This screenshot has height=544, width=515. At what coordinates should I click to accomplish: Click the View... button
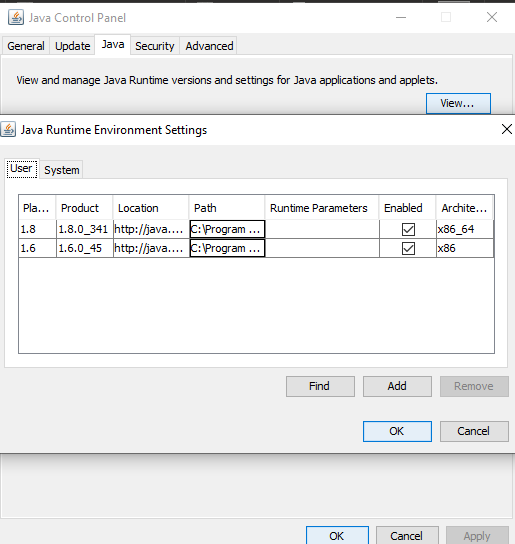coord(458,103)
